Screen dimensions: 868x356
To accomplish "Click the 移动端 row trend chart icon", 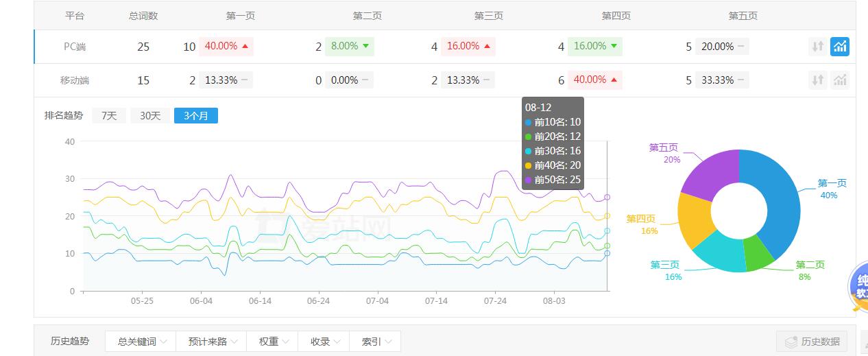I will (x=839, y=80).
